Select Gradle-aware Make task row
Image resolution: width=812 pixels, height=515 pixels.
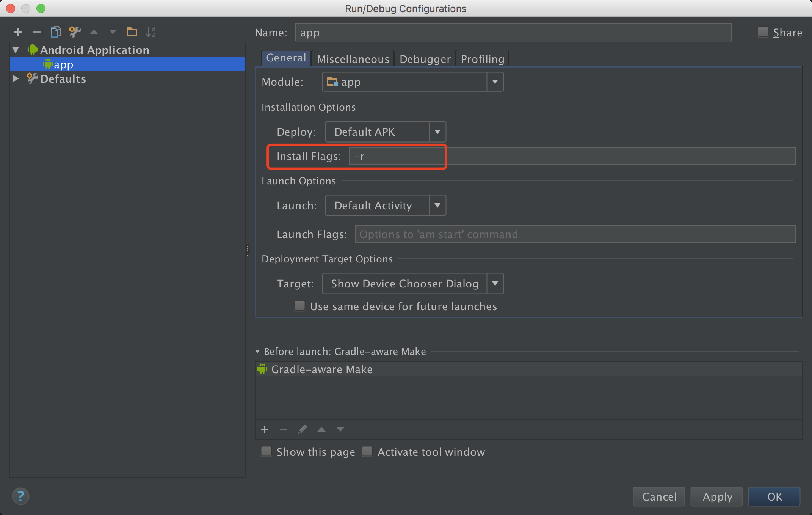[528, 369]
